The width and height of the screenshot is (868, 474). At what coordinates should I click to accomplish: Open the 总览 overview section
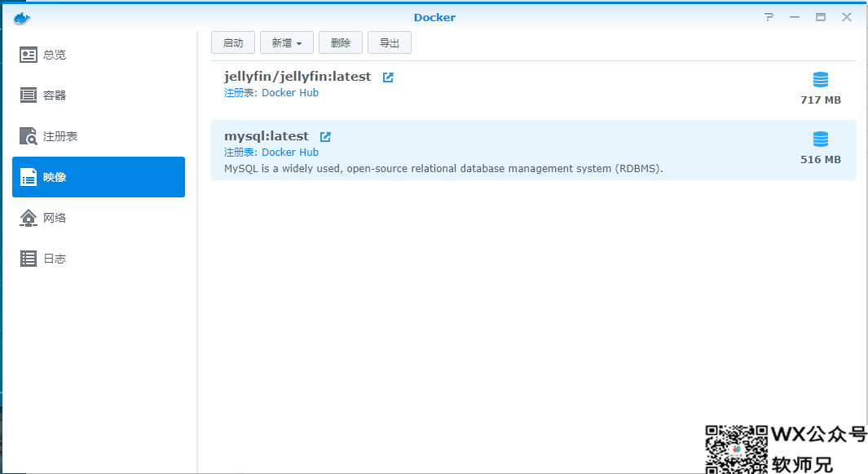pyautogui.click(x=99, y=55)
